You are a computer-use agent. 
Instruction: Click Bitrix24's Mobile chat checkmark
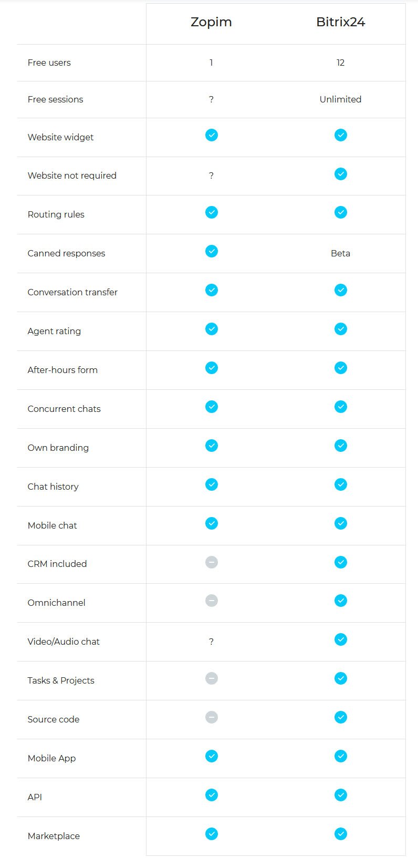(x=340, y=523)
